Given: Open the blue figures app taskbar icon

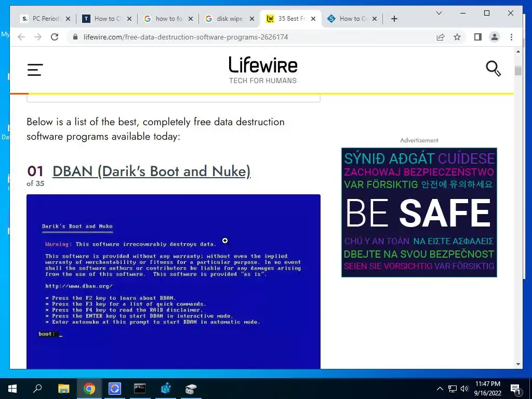Looking at the screenshot, I should point(166,389).
